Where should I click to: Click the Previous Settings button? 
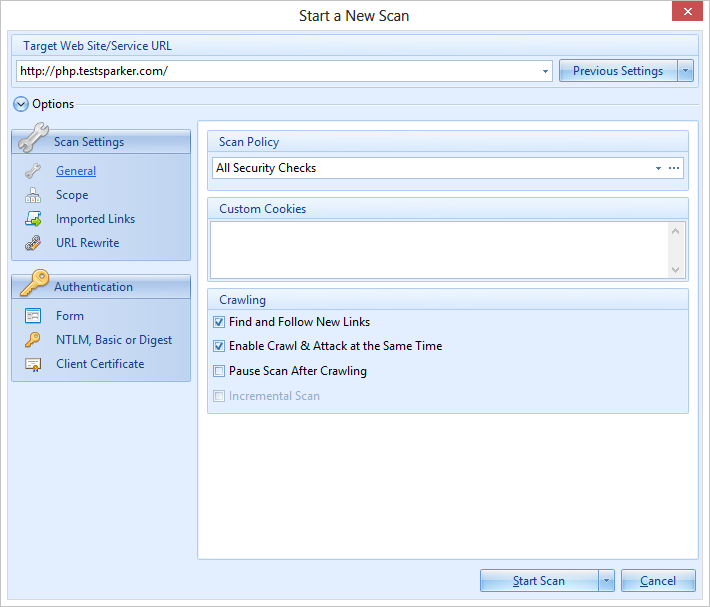(x=618, y=71)
